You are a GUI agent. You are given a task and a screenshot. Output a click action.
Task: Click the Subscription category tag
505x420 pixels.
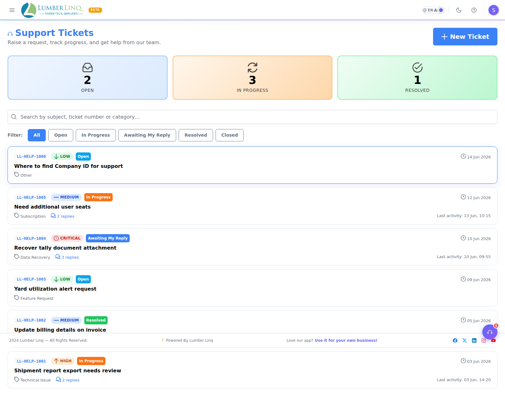(30, 216)
